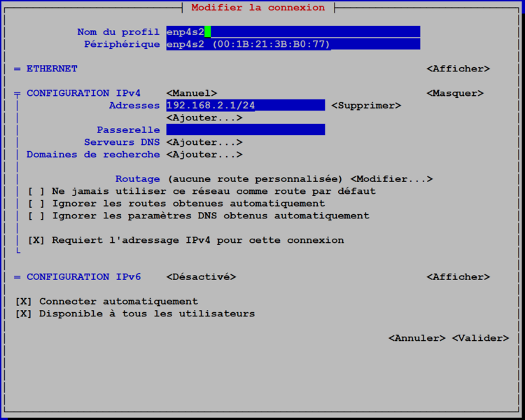The image size is (525, 420).
Task: Collapse the IPv4 section with Masquer
Action: click(455, 93)
